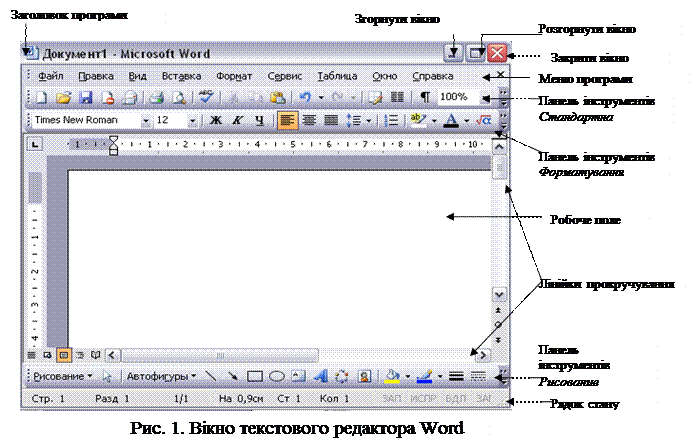Click the Line Style icon
The image size is (692, 444).
(456, 376)
